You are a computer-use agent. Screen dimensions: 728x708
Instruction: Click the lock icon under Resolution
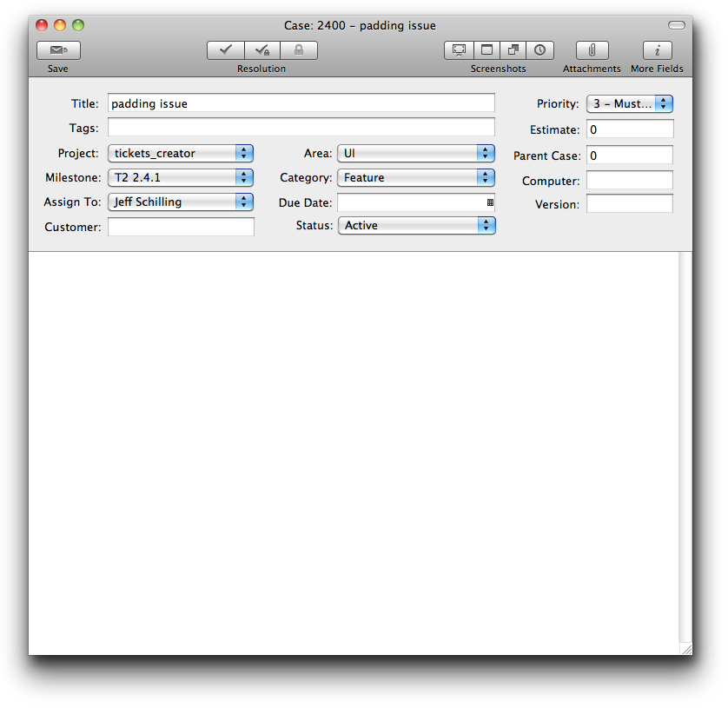(x=299, y=50)
